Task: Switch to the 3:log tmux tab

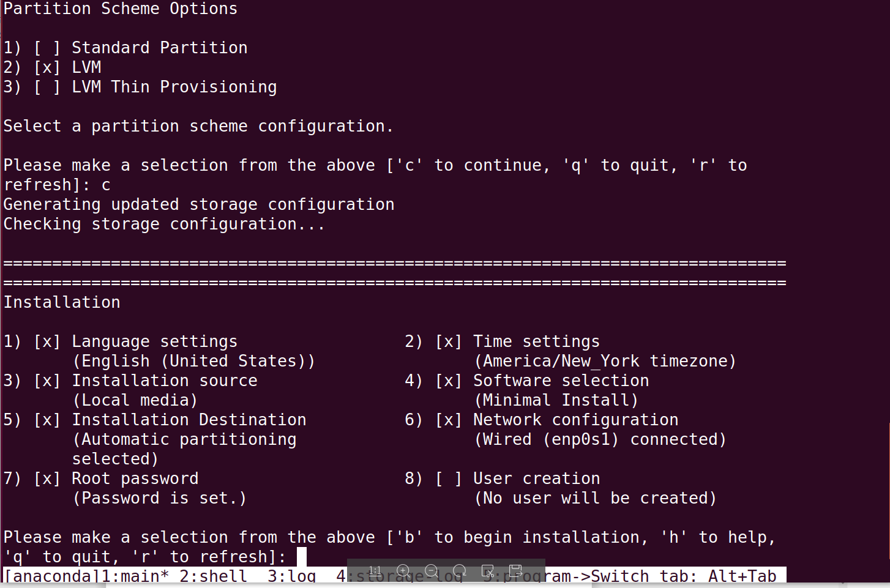Action: click(291, 576)
